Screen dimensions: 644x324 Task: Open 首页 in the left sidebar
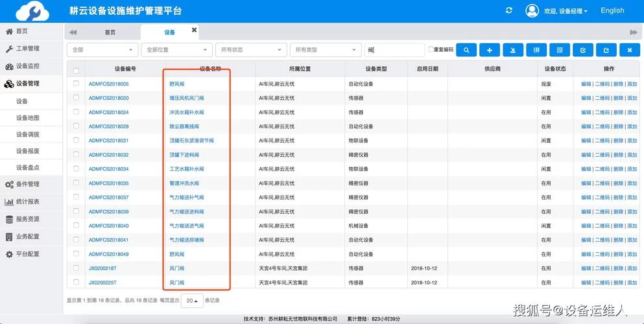coord(31,31)
